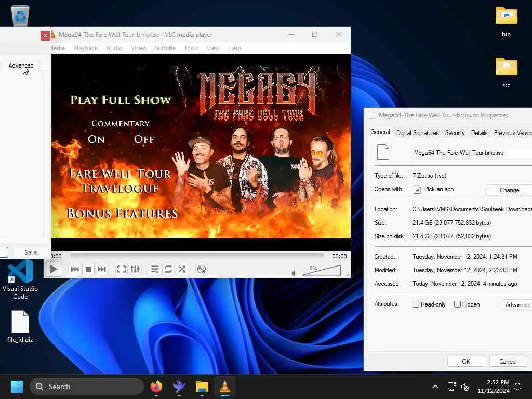Switch to Digital Signatures tab
This screenshot has height=399, width=532.
point(417,133)
